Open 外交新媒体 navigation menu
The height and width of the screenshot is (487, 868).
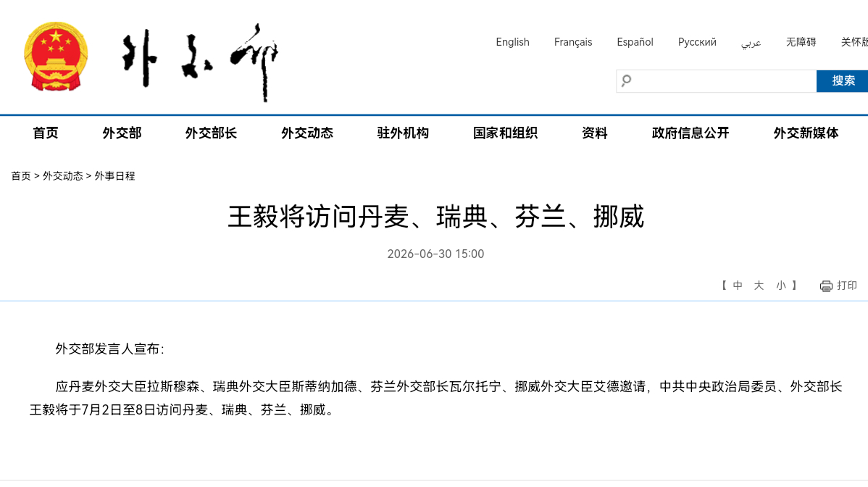pyautogui.click(x=806, y=133)
